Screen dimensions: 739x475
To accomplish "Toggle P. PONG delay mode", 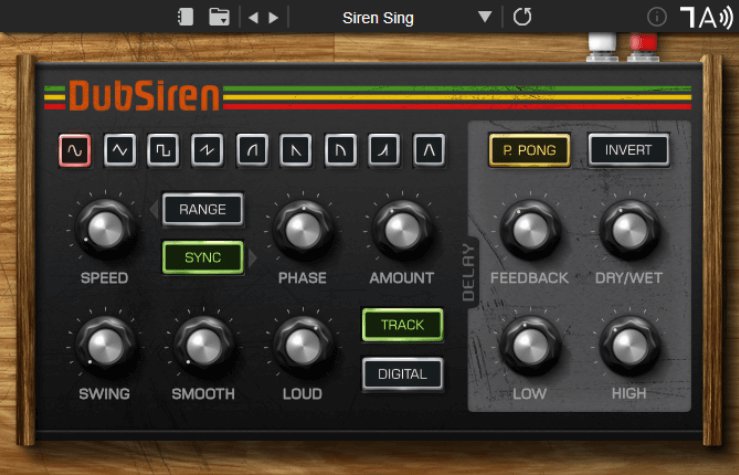I will pyautogui.click(x=529, y=151).
